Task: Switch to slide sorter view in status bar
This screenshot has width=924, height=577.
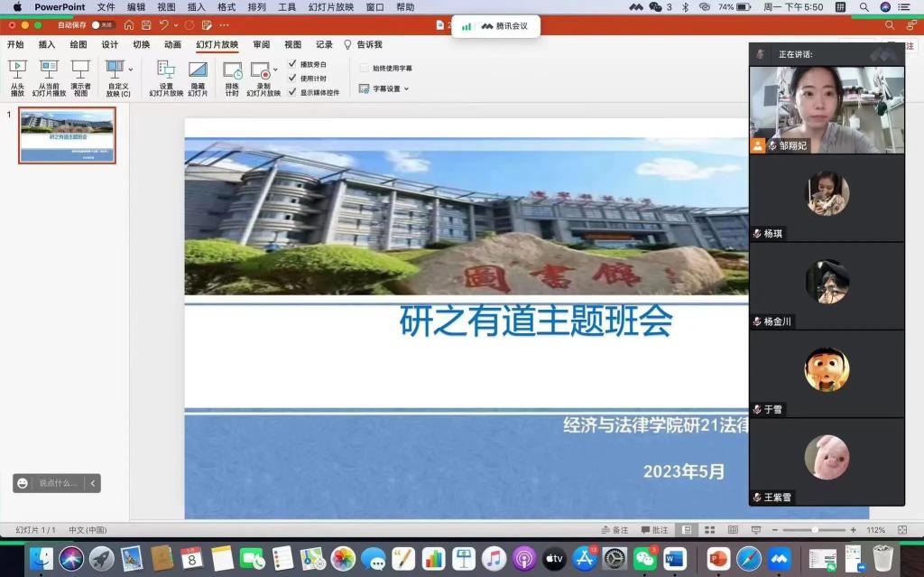Action: [x=709, y=530]
